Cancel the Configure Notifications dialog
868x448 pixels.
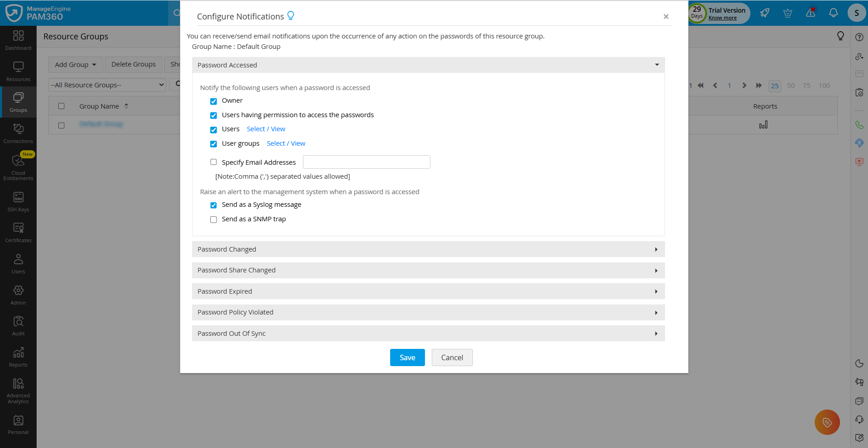452,357
